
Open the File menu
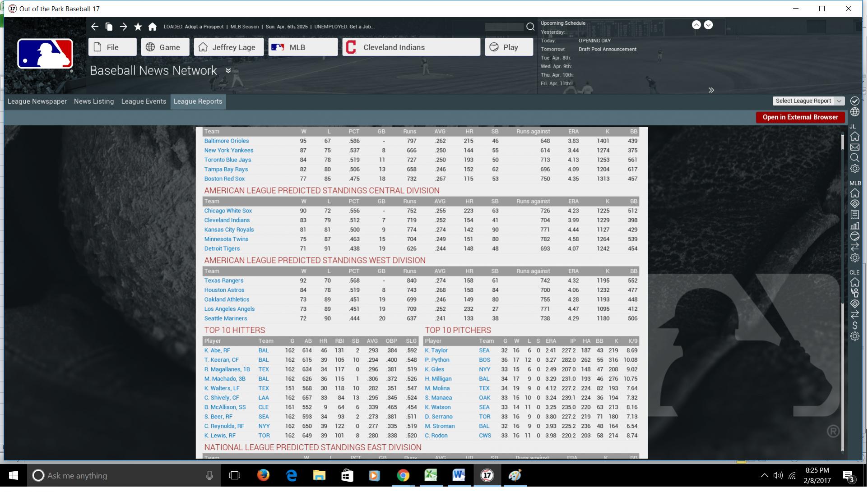pyautogui.click(x=112, y=47)
